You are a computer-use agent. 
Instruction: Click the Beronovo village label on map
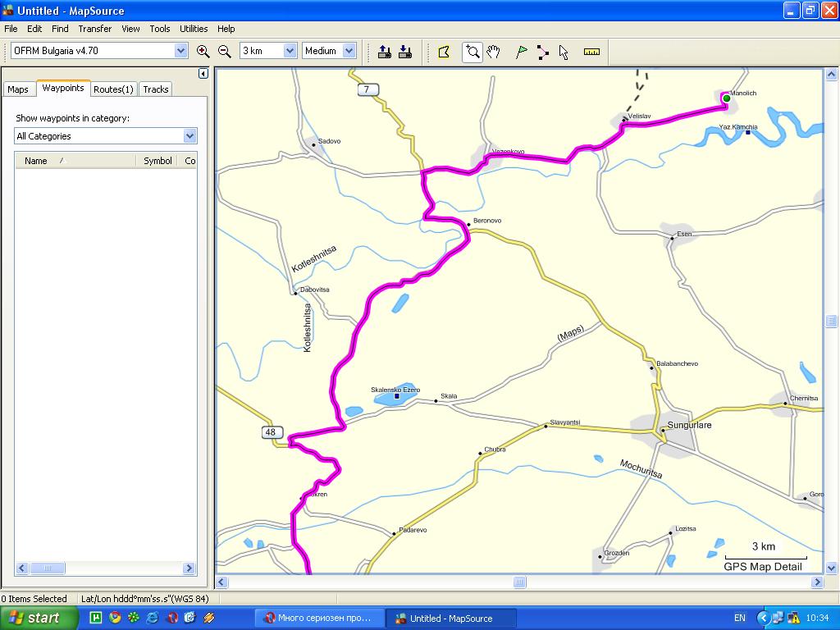point(487,220)
